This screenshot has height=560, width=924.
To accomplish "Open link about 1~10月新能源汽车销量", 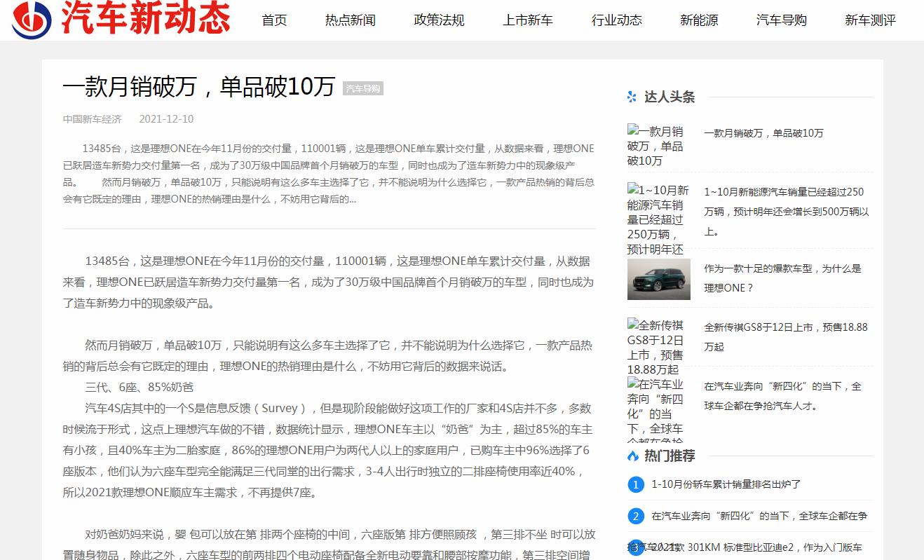I will coord(788,212).
